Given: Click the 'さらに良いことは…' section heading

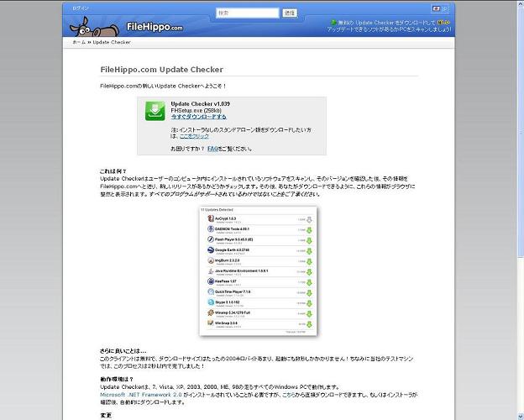Looking at the screenshot, I should tap(123, 351).
